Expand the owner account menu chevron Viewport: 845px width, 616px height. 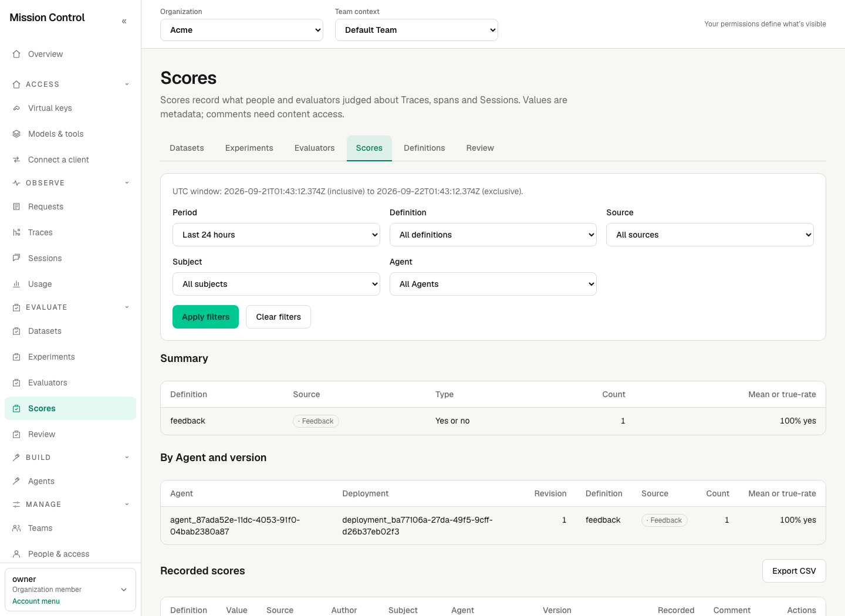click(x=124, y=590)
